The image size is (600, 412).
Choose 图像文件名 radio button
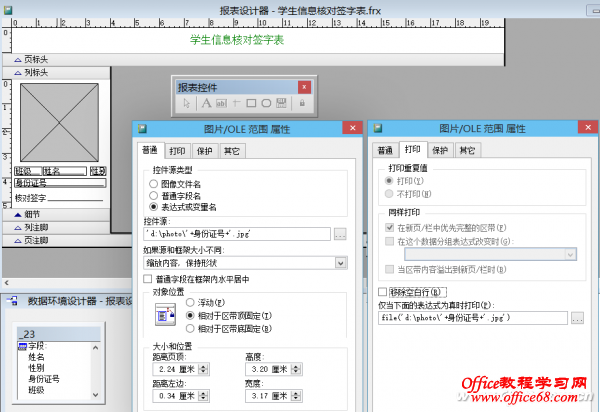(153, 184)
